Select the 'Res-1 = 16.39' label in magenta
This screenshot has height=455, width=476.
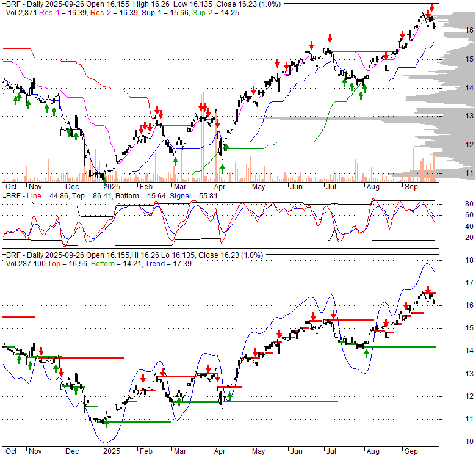(63, 13)
